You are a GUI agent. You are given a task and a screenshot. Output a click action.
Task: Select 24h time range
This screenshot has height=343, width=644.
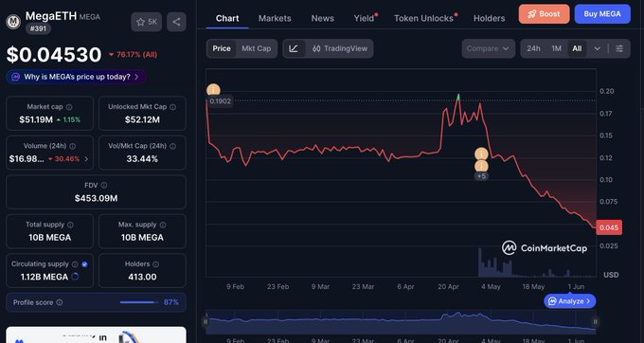(533, 48)
